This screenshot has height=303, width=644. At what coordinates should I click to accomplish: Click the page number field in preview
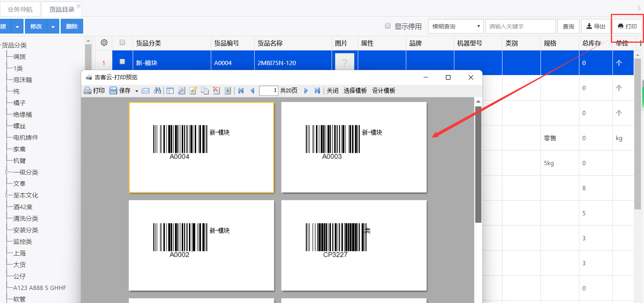pos(269,90)
